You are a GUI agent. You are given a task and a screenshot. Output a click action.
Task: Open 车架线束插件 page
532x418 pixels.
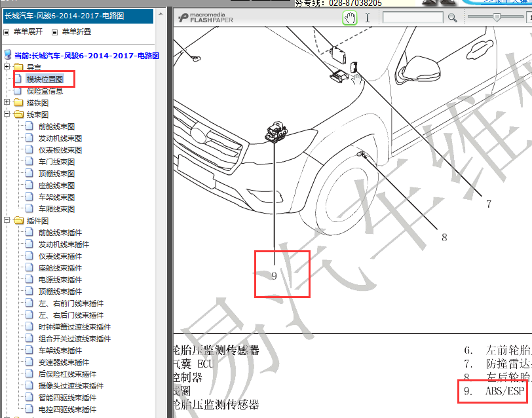60,351
